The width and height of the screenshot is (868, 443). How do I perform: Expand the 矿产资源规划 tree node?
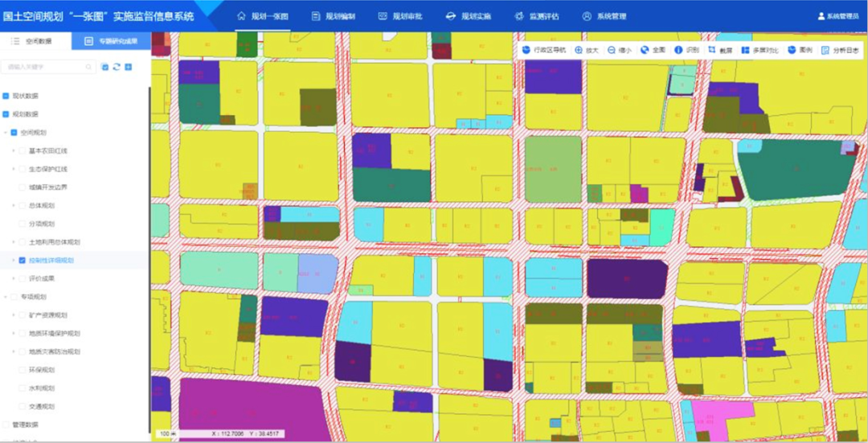tap(13, 315)
